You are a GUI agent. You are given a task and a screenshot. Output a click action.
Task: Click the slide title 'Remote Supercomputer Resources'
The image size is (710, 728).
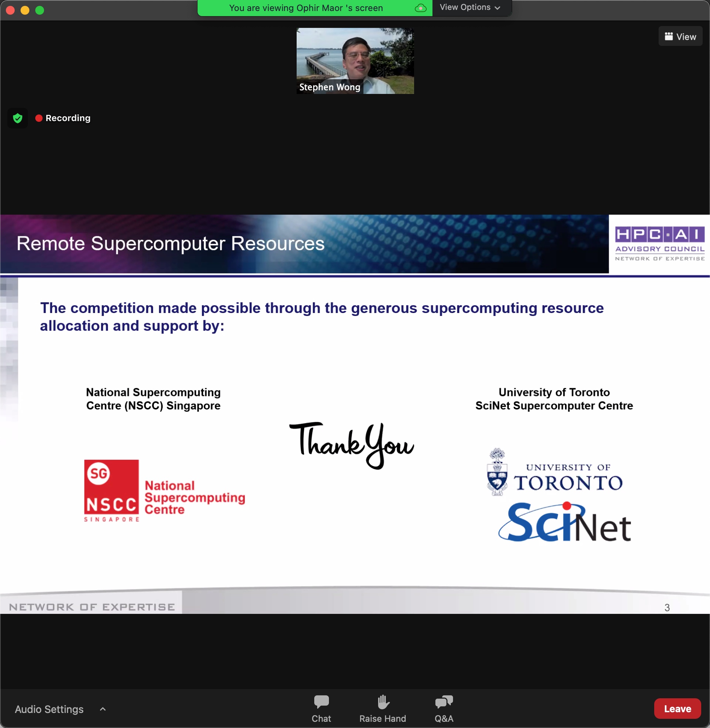pyautogui.click(x=170, y=244)
